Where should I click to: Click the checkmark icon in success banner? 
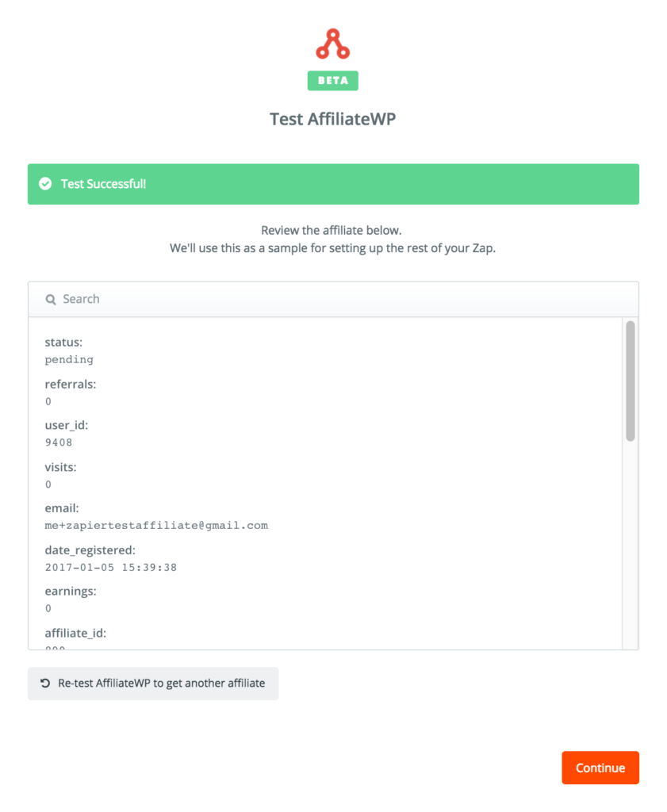pos(46,183)
